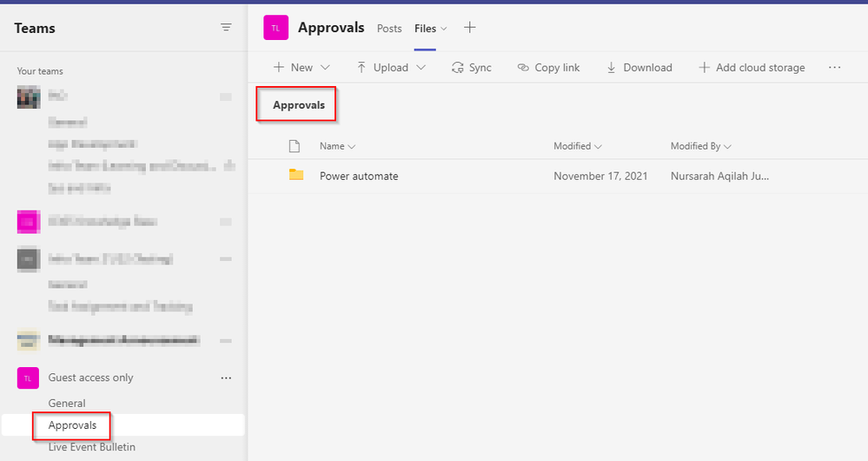Viewport: 868px width, 461px height.
Task: Open the Power automate folder
Action: 359,177
